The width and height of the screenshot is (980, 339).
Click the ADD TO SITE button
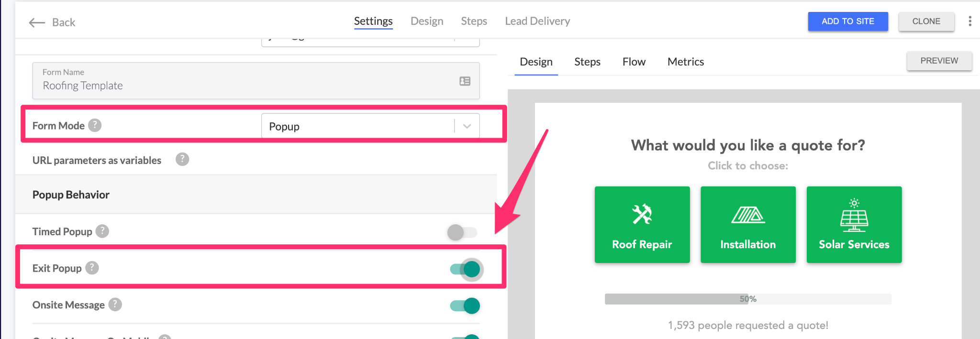click(847, 22)
